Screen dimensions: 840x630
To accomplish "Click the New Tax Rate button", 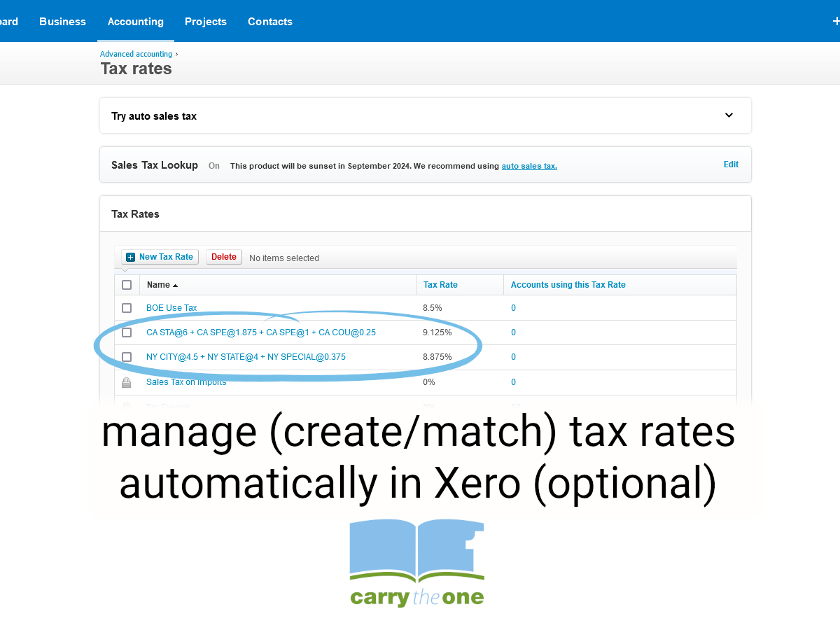I will click(x=160, y=257).
